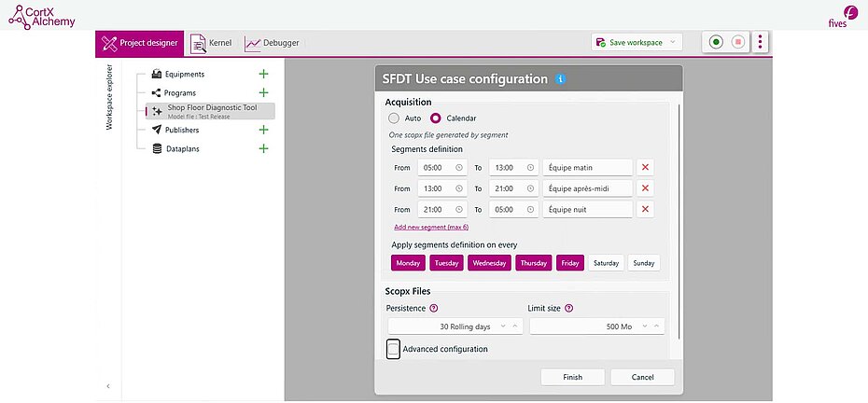Click the Add new segment link
The width and height of the screenshot is (868, 403).
[x=430, y=227]
